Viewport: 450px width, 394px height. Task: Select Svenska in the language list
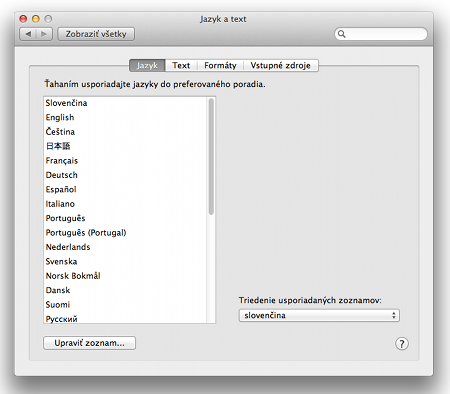coord(125,261)
